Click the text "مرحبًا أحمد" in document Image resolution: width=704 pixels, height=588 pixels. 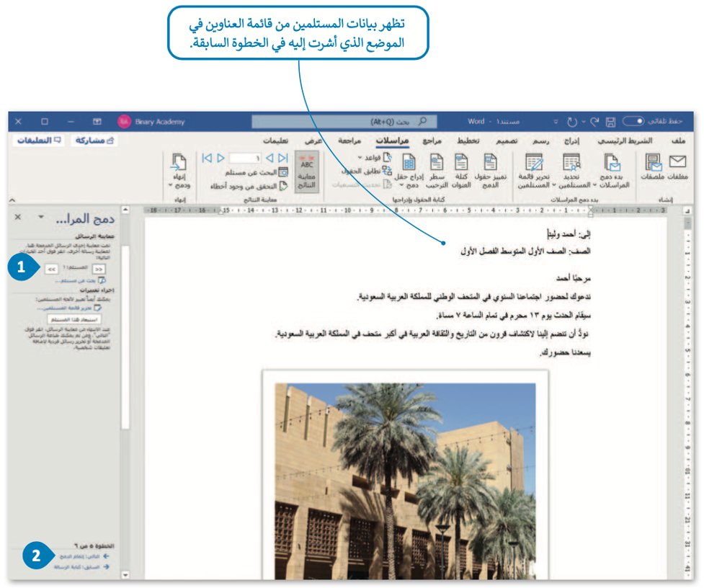tap(573, 278)
